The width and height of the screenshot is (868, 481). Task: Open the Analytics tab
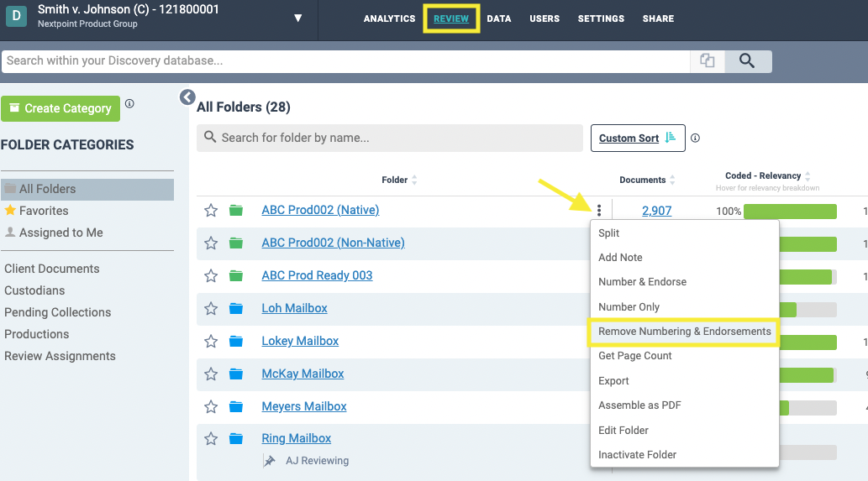[x=389, y=18]
